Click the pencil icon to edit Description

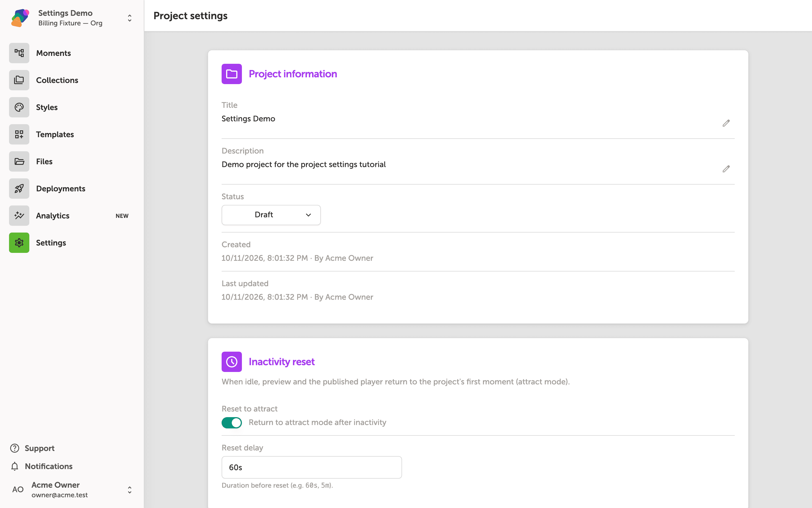pos(726,169)
